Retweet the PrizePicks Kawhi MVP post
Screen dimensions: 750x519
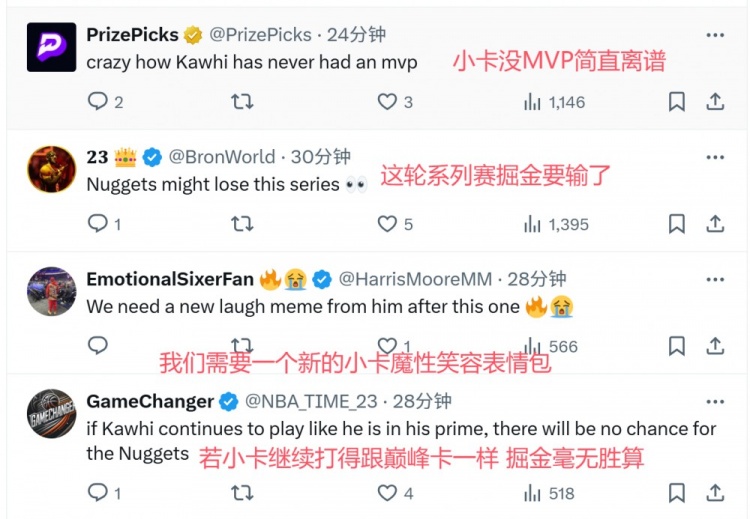point(242,101)
